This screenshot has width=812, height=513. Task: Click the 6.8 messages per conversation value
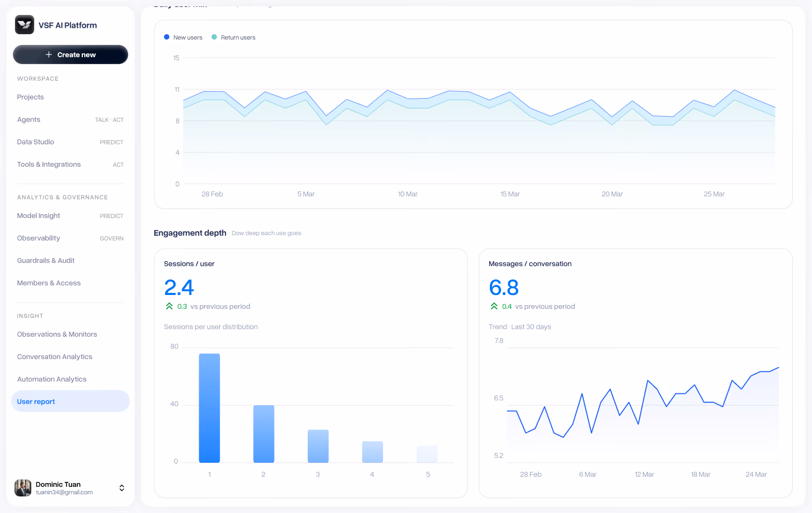click(504, 287)
